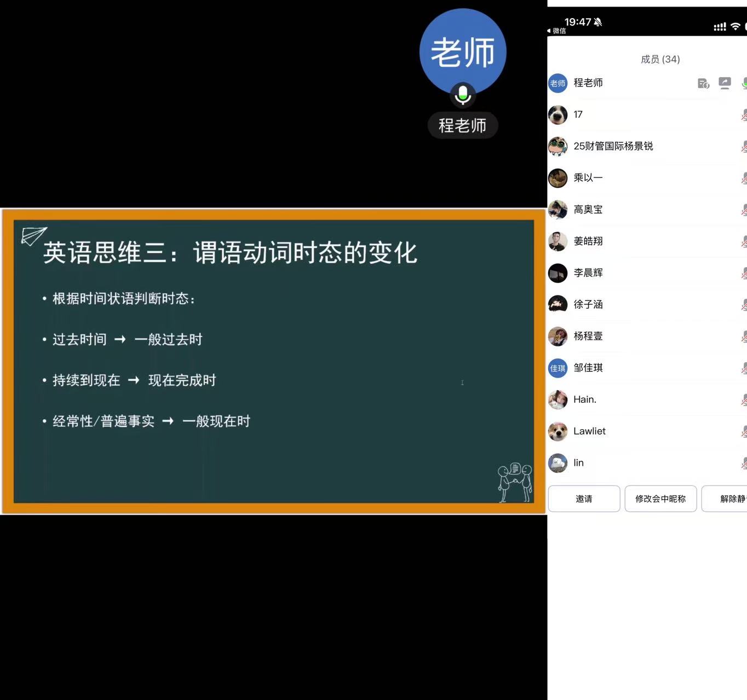Click the muted status icon in the status bar
This screenshot has height=700, width=747.
pyautogui.click(x=598, y=22)
